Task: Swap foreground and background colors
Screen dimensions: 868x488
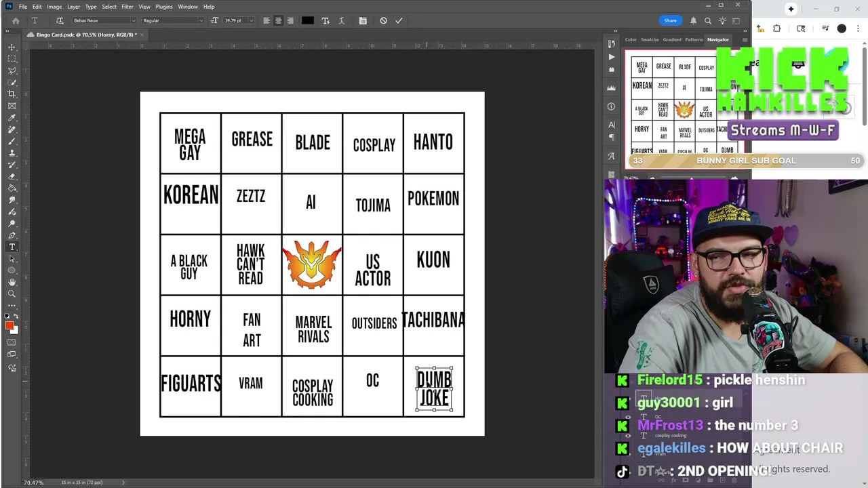Action: [16, 317]
